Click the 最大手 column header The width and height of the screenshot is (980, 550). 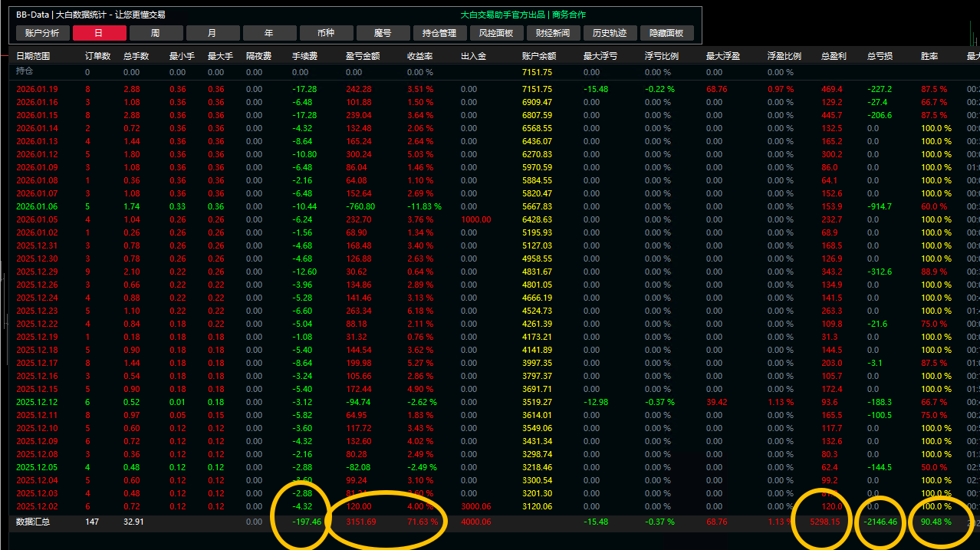click(x=220, y=56)
